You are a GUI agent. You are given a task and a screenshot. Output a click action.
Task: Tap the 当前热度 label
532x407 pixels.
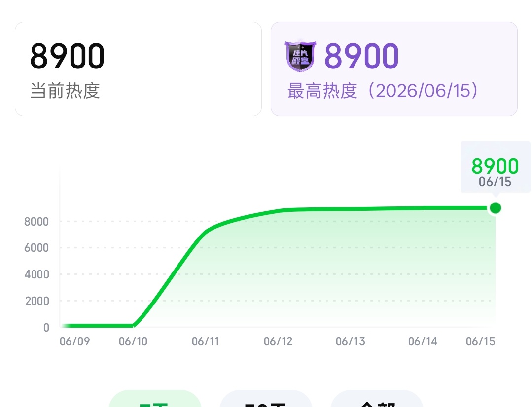pyautogui.click(x=65, y=91)
